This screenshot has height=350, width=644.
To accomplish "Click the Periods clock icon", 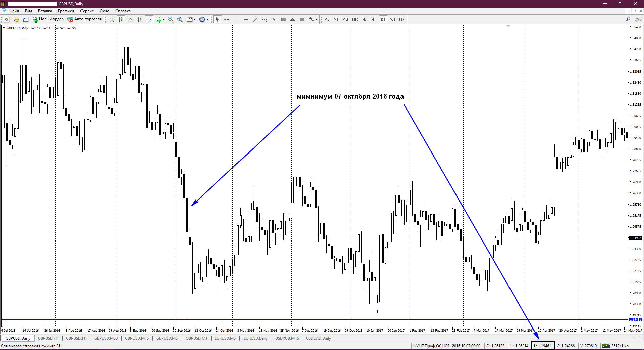I will [x=202, y=19].
